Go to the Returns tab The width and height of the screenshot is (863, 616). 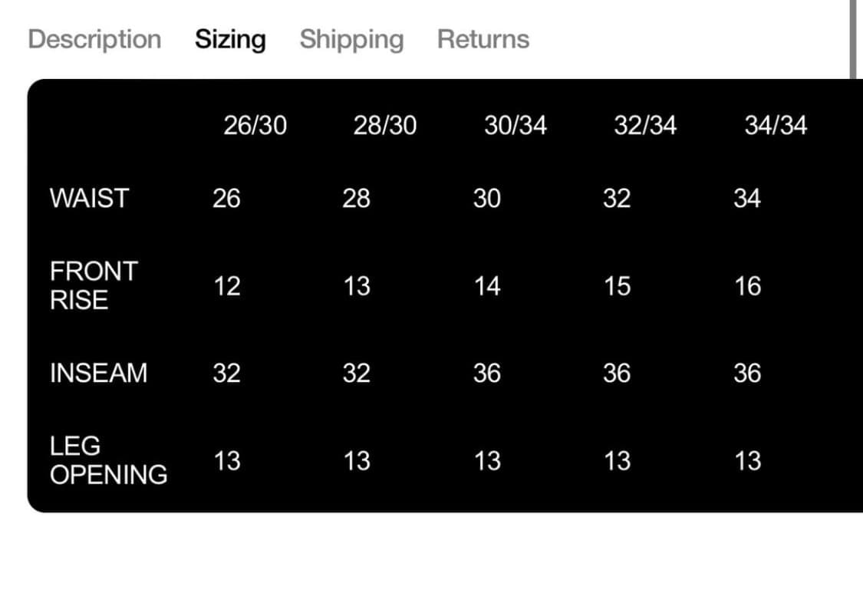(x=483, y=39)
